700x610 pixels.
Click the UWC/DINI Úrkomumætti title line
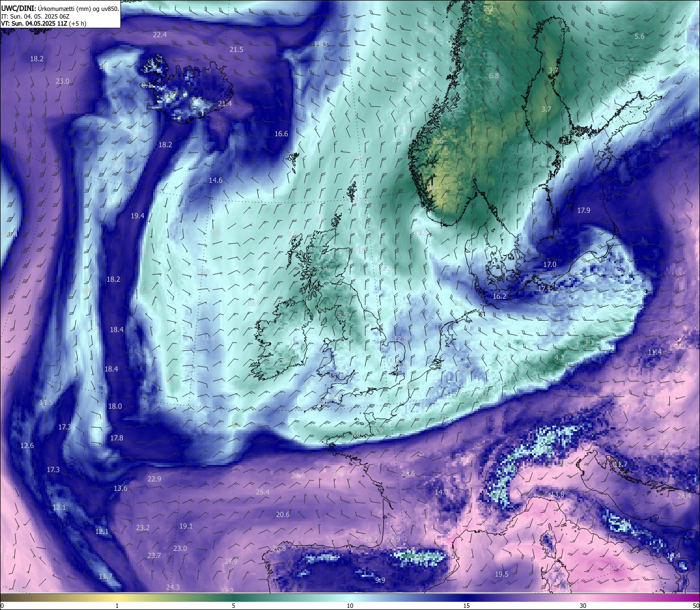[60, 8]
